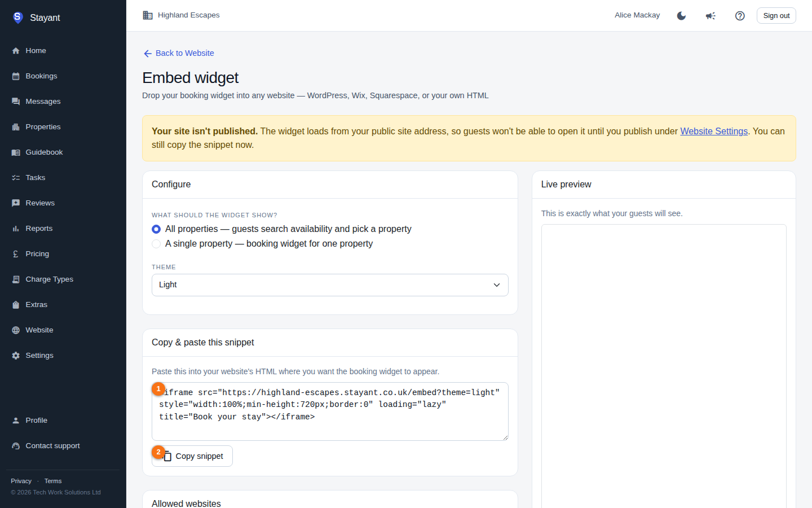This screenshot has width=812, height=508.
Task: Open the Highland Escapes organisation label
Action: click(x=181, y=15)
